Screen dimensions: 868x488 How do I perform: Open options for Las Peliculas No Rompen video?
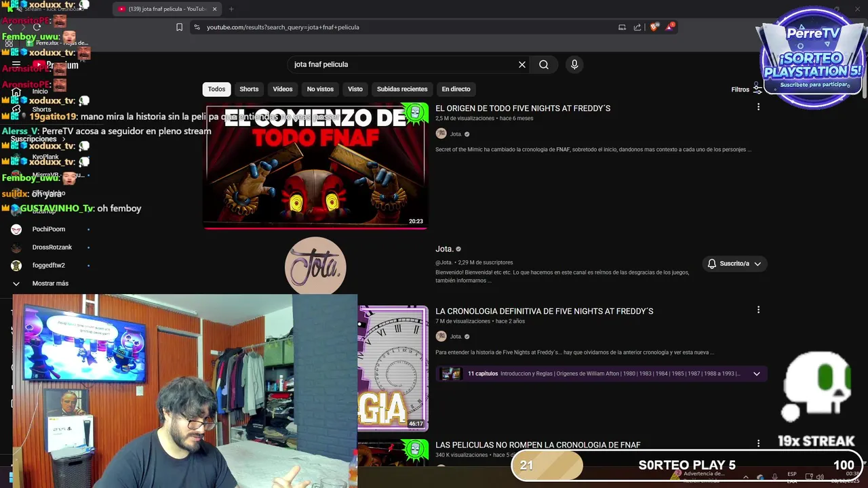pyautogui.click(x=758, y=443)
